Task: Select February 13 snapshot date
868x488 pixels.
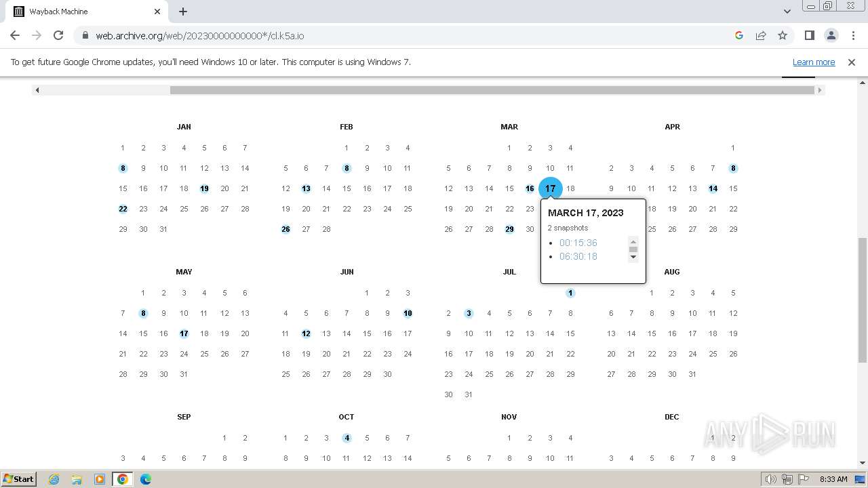Action: click(x=306, y=188)
